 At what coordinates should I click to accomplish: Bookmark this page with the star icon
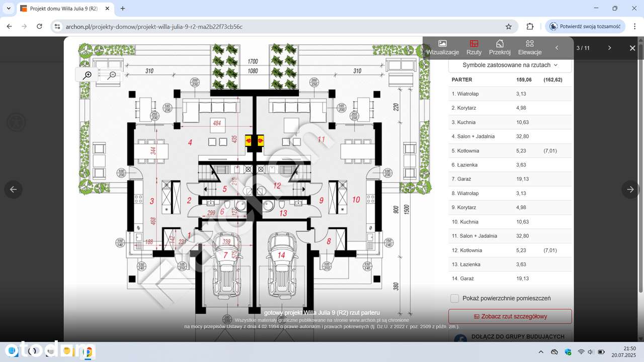click(x=509, y=26)
